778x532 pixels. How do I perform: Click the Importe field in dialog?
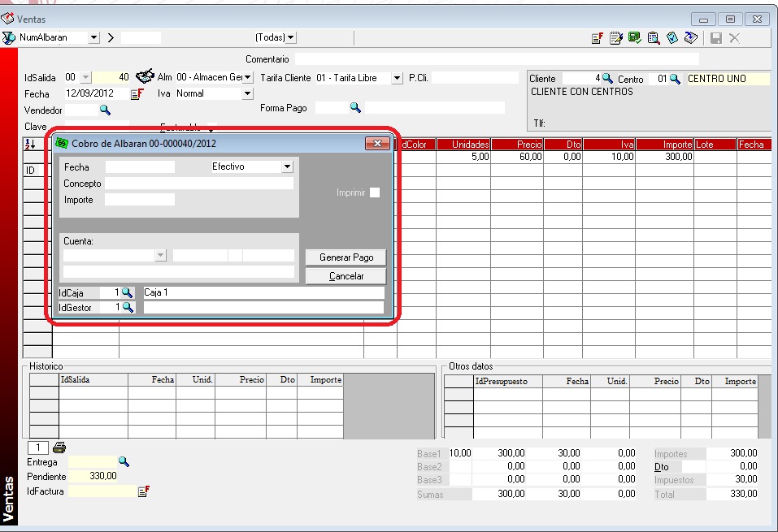(140, 200)
